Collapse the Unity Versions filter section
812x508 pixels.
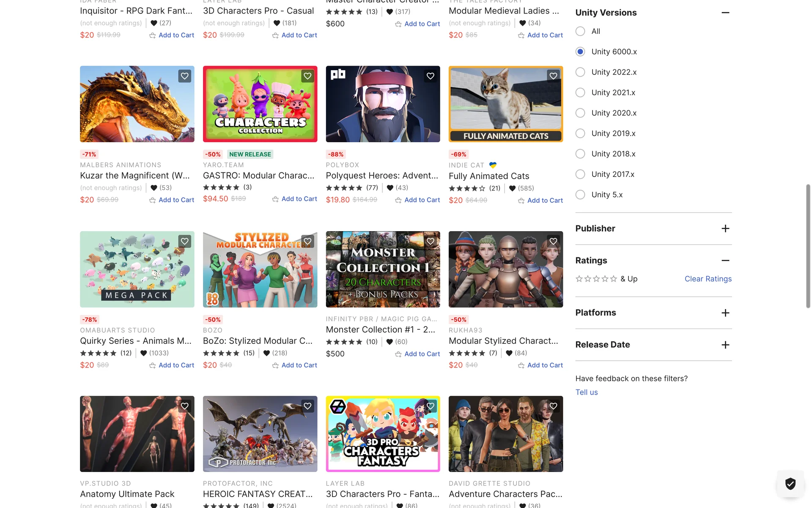point(725,13)
